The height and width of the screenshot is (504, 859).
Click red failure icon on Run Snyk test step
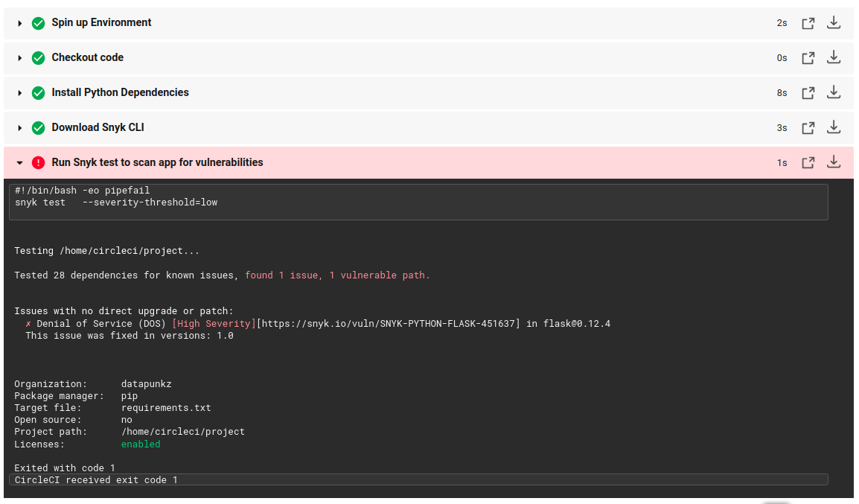38,162
